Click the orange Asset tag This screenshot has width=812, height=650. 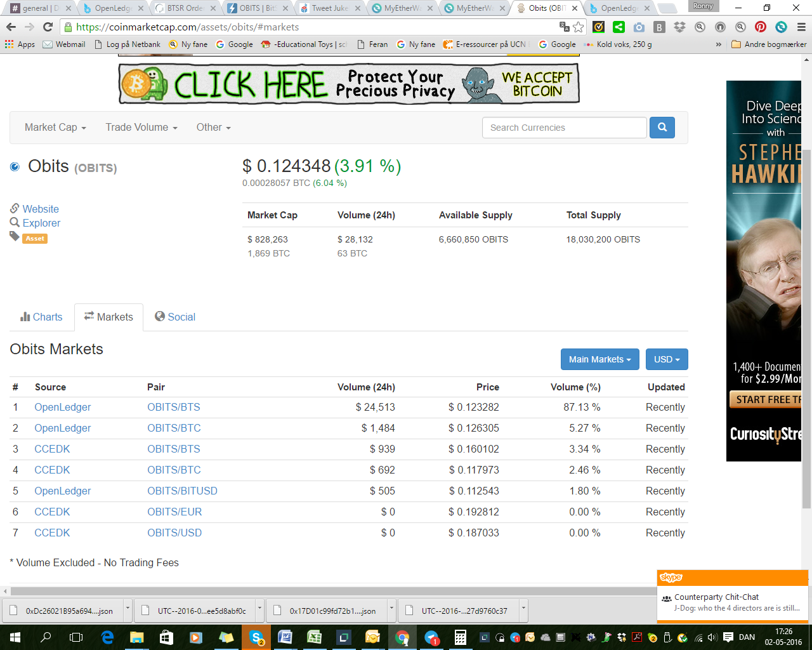[x=36, y=239]
